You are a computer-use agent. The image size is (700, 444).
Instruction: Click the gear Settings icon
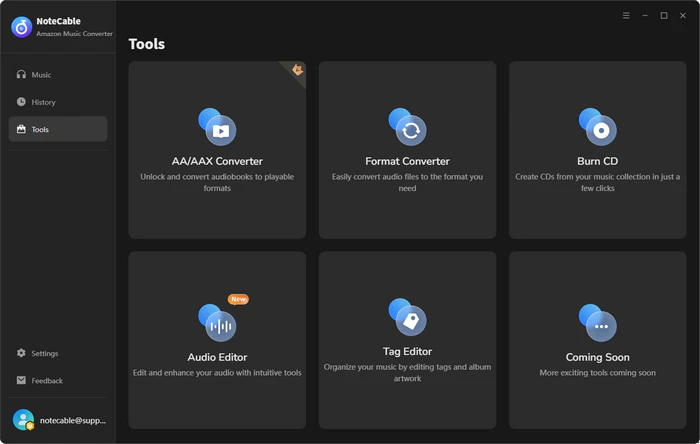pyautogui.click(x=21, y=353)
